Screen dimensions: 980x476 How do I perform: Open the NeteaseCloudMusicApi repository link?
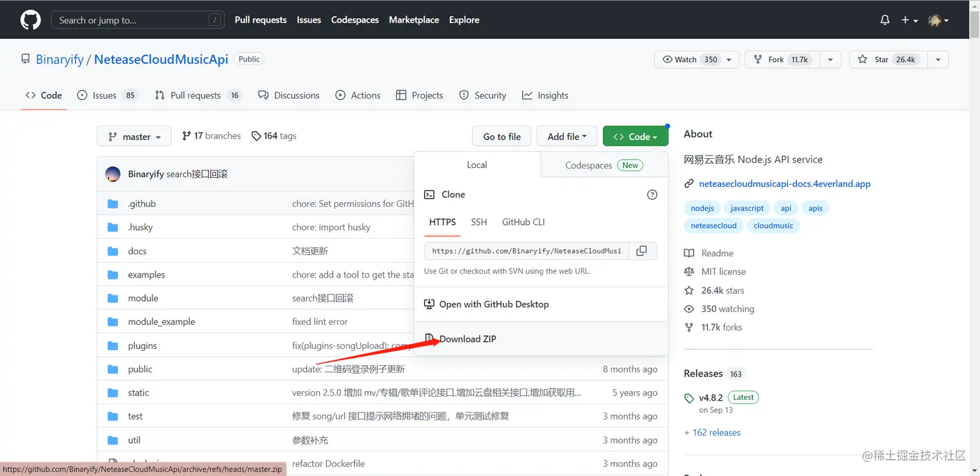point(161,59)
